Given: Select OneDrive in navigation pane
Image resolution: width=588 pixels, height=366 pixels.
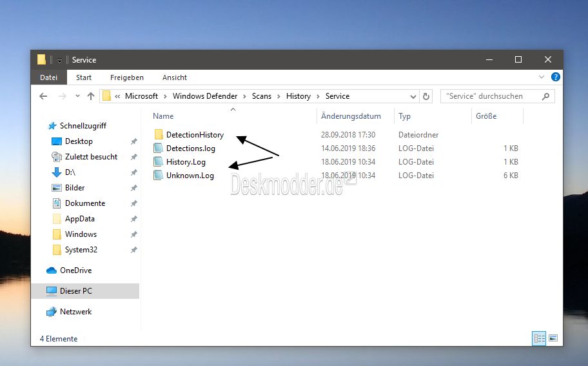Looking at the screenshot, I should (75, 270).
